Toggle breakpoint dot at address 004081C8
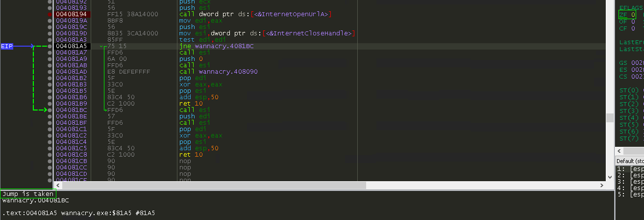The height and width of the screenshot is (220, 644). tap(50, 155)
